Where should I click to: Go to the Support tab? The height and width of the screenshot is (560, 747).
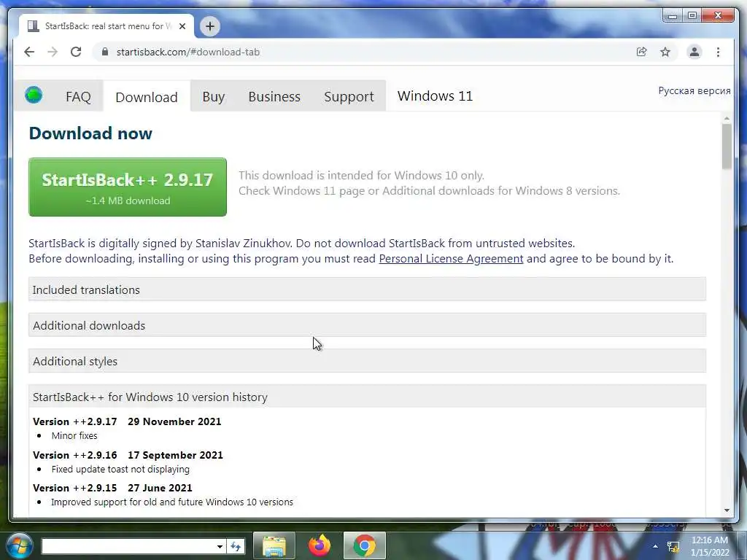click(349, 97)
